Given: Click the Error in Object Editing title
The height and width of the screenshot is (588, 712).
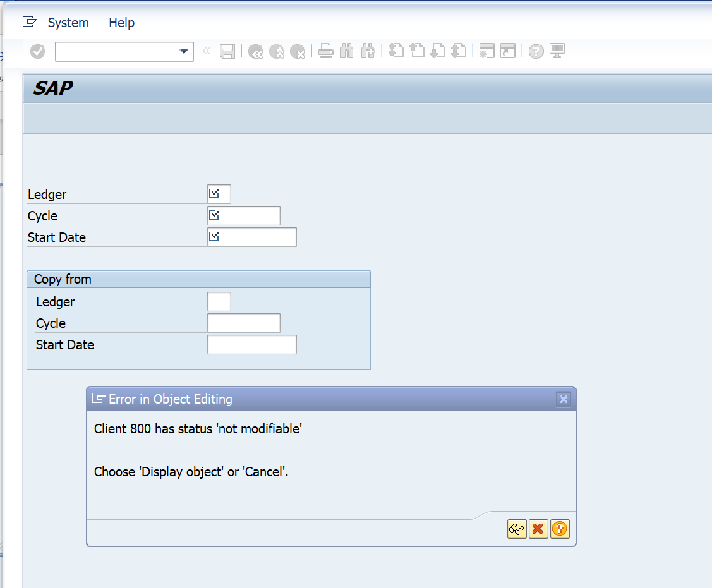Looking at the screenshot, I should click(x=171, y=399).
